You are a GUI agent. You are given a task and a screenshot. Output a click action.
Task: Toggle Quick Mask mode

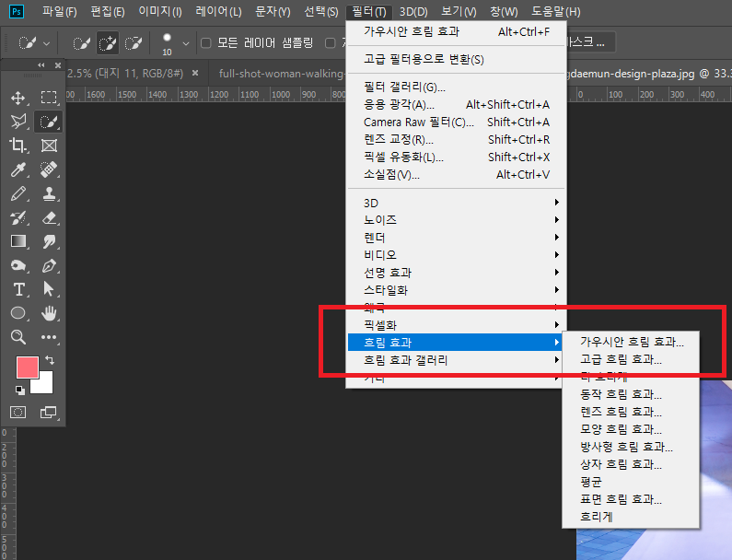coord(17,411)
